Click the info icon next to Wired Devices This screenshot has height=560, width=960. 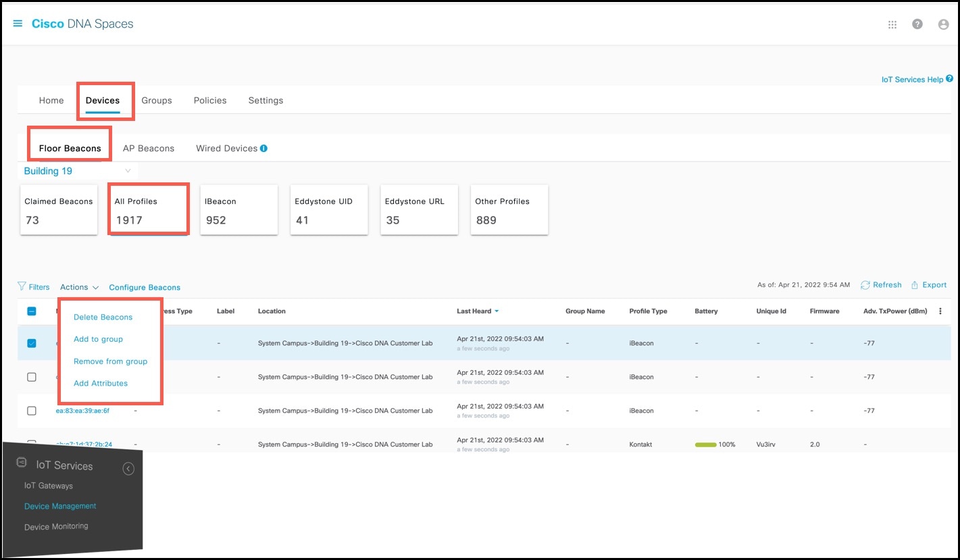tap(263, 149)
